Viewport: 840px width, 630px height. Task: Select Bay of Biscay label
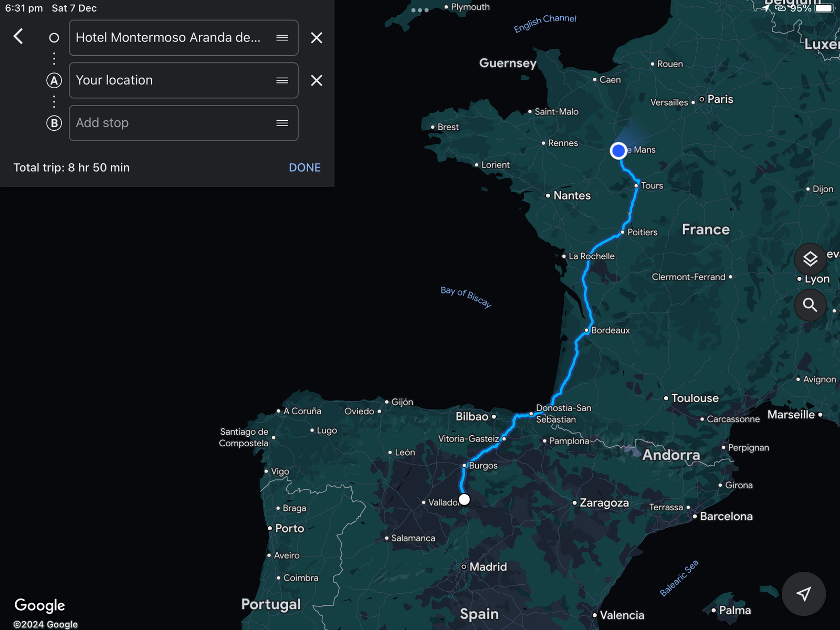click(466, 297)
